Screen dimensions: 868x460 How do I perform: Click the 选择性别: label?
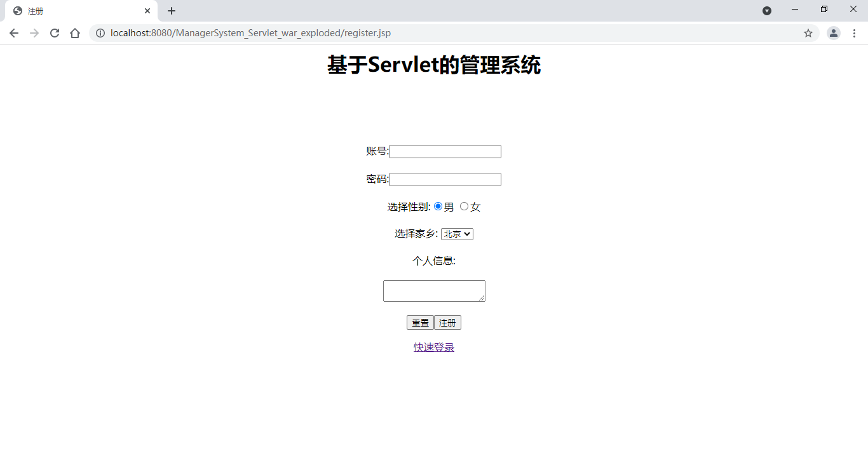click(409, 206)
